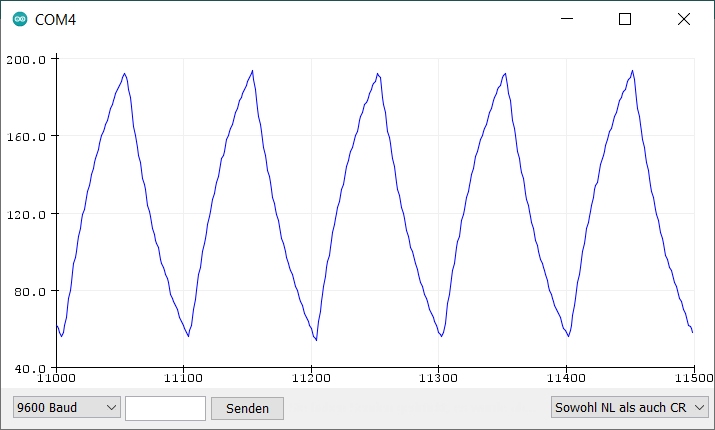
Task: Minimize the COM4 plotter window
Action: coord(567,19)
